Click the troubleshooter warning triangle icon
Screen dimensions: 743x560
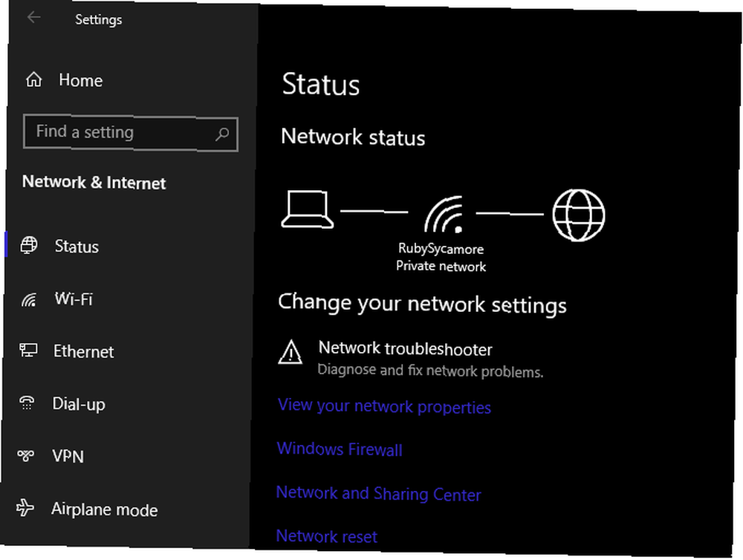(290, 352)
